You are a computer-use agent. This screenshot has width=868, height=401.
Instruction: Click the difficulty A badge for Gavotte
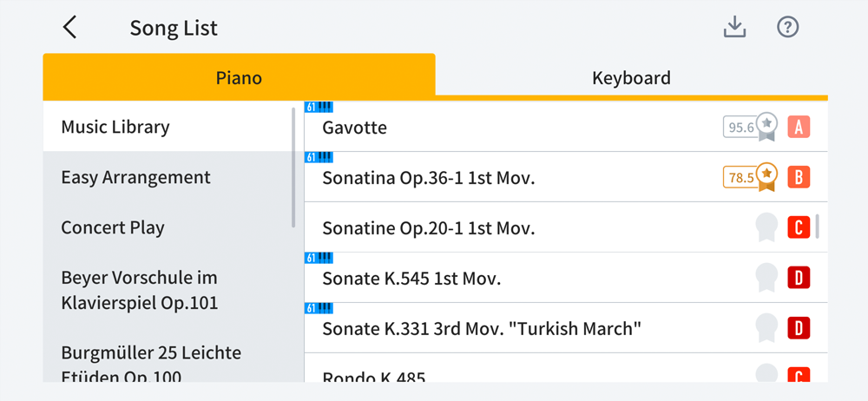point(799,128)
